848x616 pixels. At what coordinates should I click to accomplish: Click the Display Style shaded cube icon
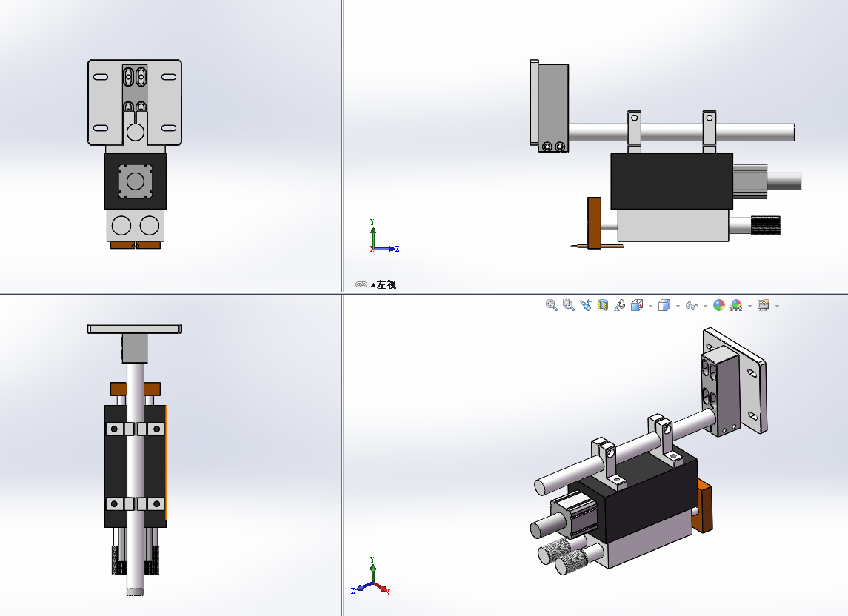(x=664, y=306)
